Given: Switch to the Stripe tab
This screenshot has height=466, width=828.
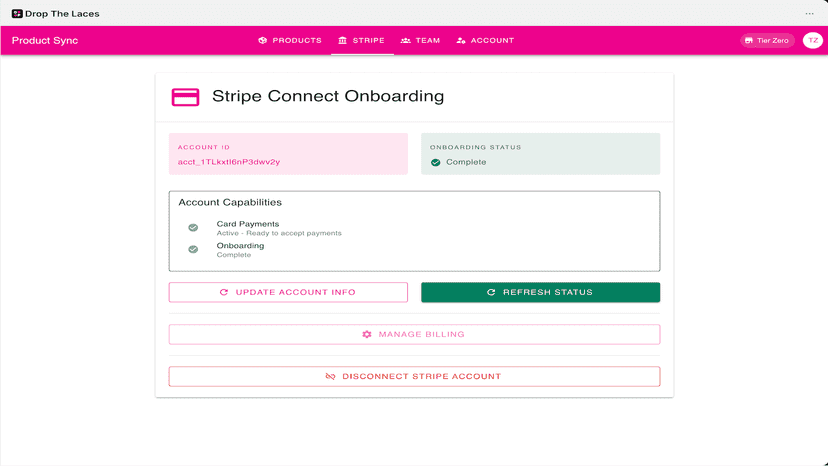Looking at the screenshot, I should (362, 40).
